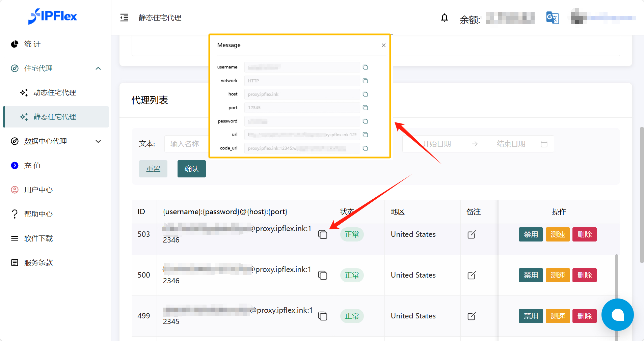Expand the 数据中心代理 sidebar section
The image size is (644, 341).
98,141
